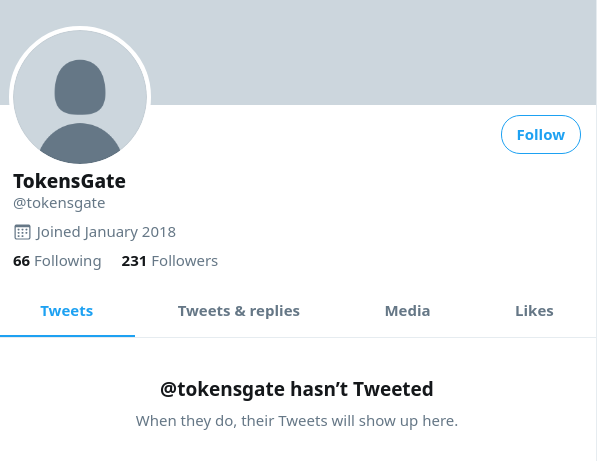Click the 231 followers count number
The image size is (601, 461).
[134, 261]
